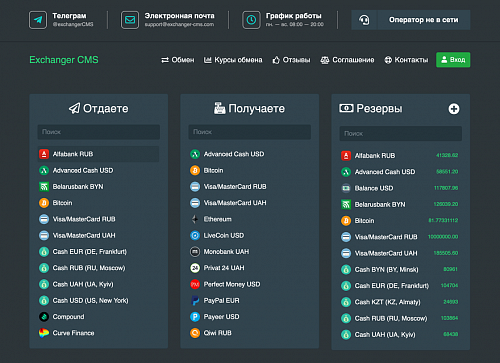
Task: Select Bitcoin in Отдаете list
Action: point(98,203)
